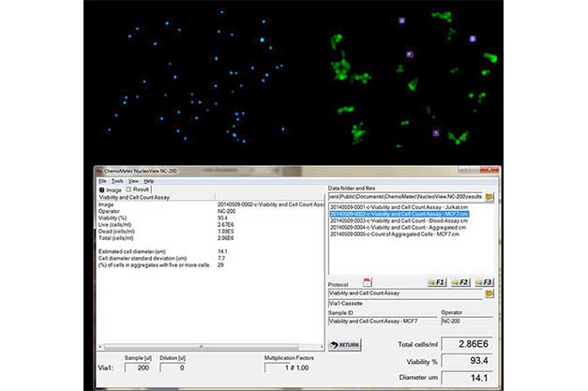The width and height of the screenshot is (588, 391).
Task: Click the RETURN arrow button
Action: (345, 345)
